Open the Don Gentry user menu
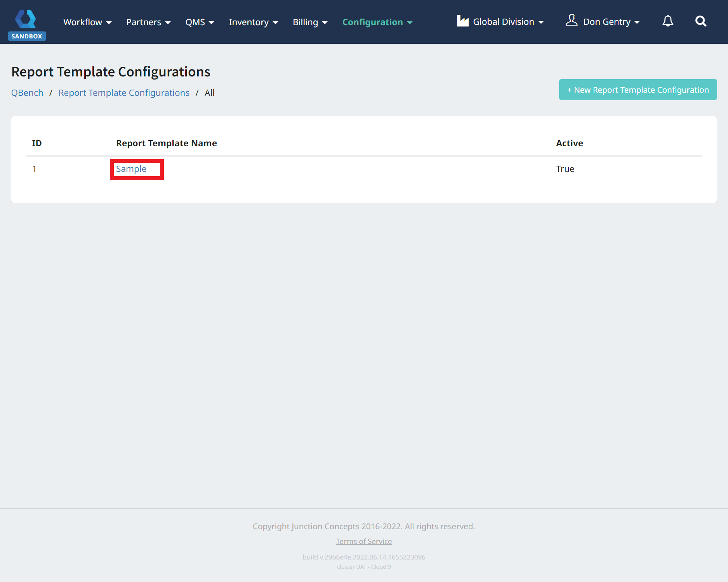 coord(611,22)
